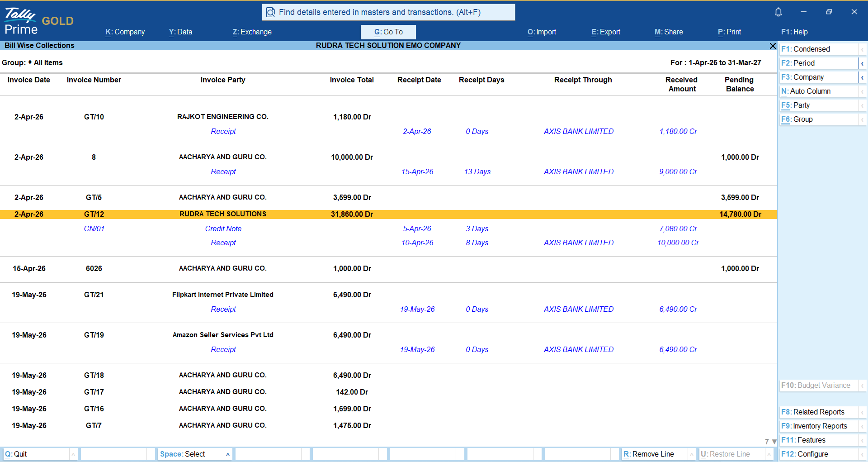Viewport: 868px width, 462px height.
Task: Click the scroll-down indicator arrow
Action: [774, 442]
